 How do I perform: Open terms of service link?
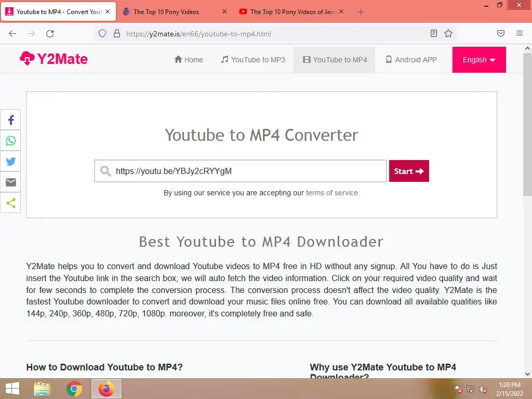point(332,193)
